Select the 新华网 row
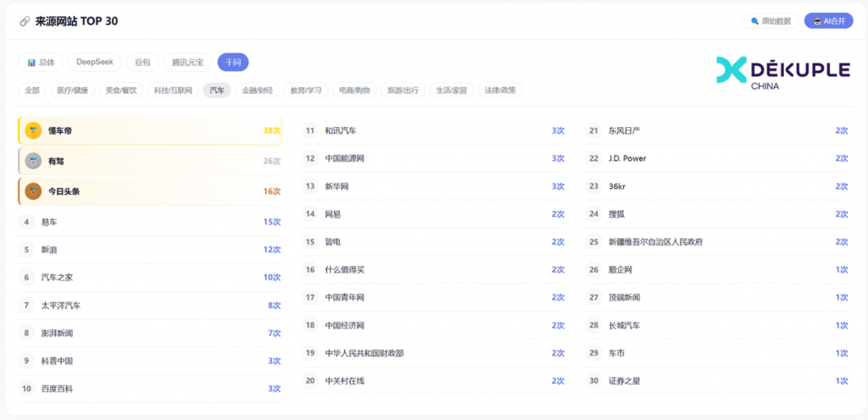 point(433,186)
